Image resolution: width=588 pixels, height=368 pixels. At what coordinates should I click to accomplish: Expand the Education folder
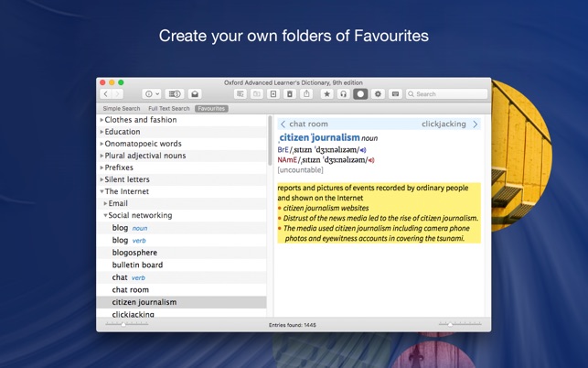click(x=102, y=132)
